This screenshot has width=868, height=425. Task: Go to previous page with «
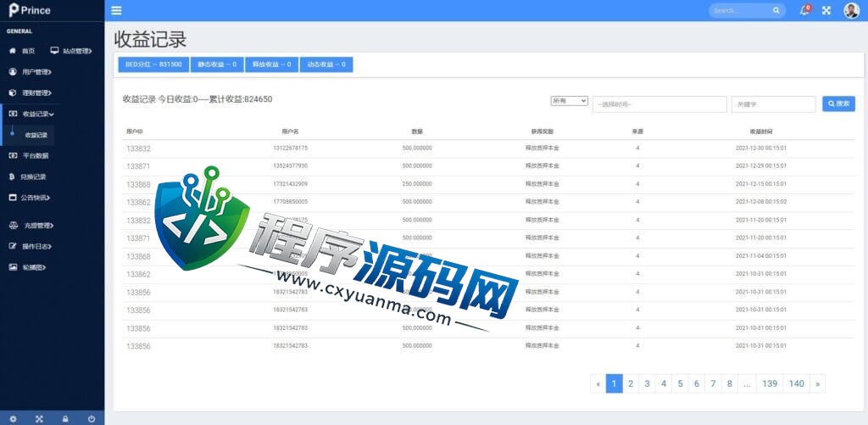coord(598,383)
